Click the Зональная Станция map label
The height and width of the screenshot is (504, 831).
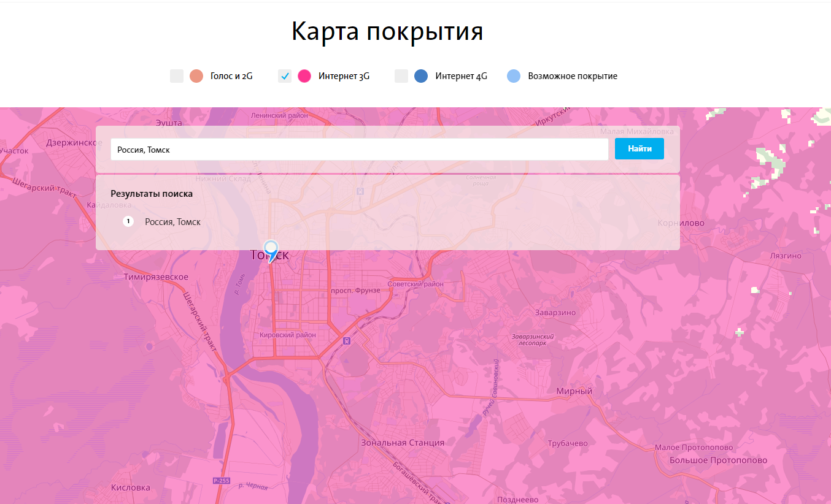pyautogui.click(x=403, y=443)
